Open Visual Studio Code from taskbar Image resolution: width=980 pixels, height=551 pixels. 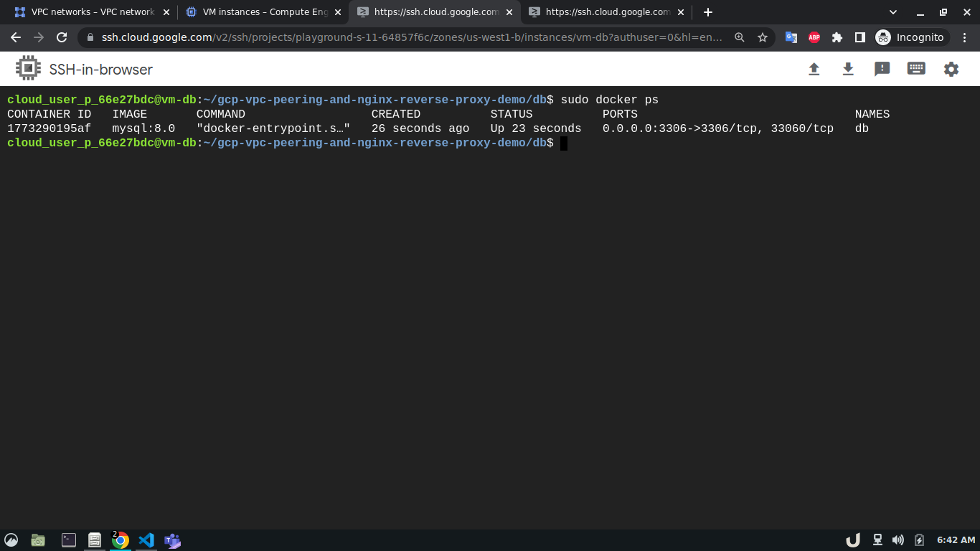146,540
